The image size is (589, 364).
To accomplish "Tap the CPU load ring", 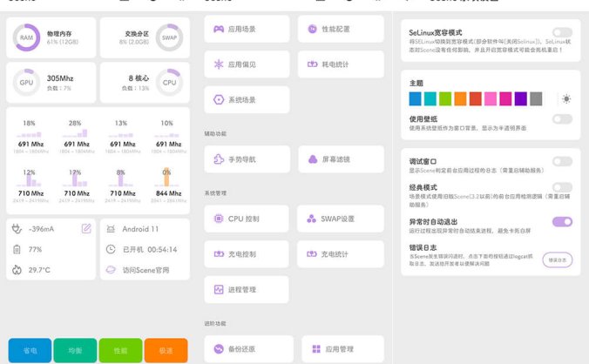I will 169,83.
